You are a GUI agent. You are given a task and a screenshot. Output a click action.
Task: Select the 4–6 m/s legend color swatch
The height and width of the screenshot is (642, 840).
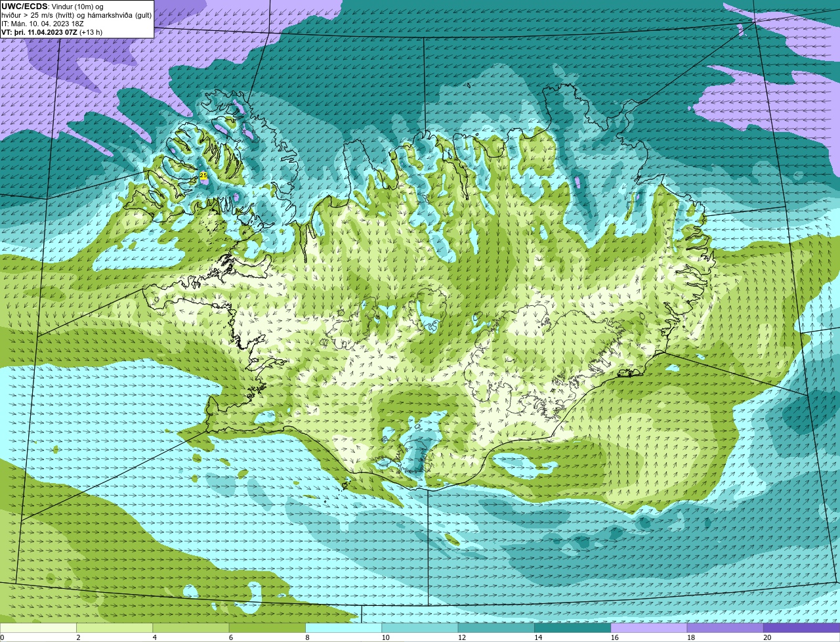click(x=191, y=628)
